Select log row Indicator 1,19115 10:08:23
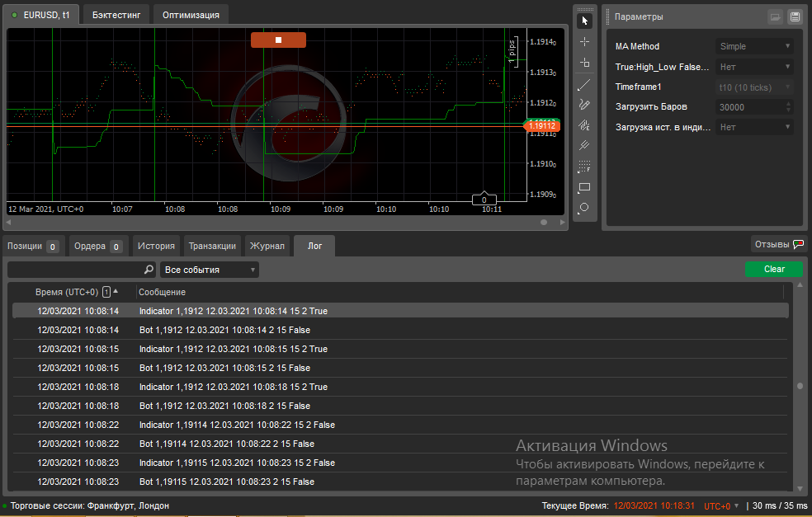Viewport: 812px width, 517px height. 400,463
